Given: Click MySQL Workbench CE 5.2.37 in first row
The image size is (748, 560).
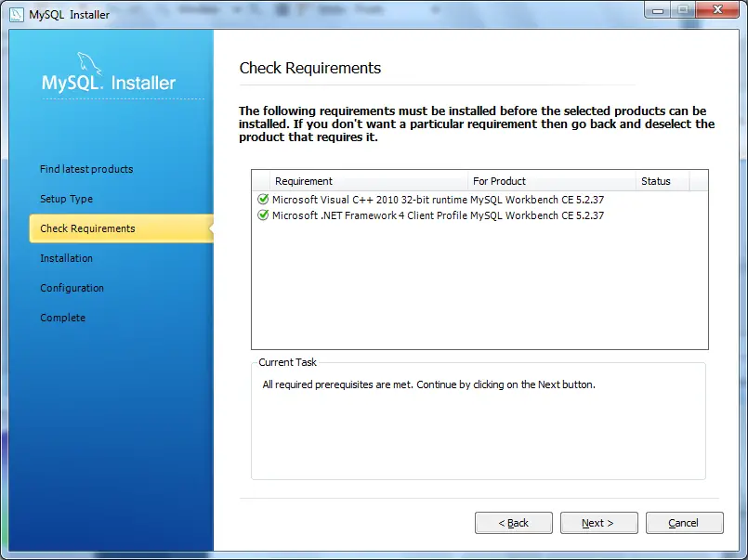Looking at the screenshot, I should point(537,200).
